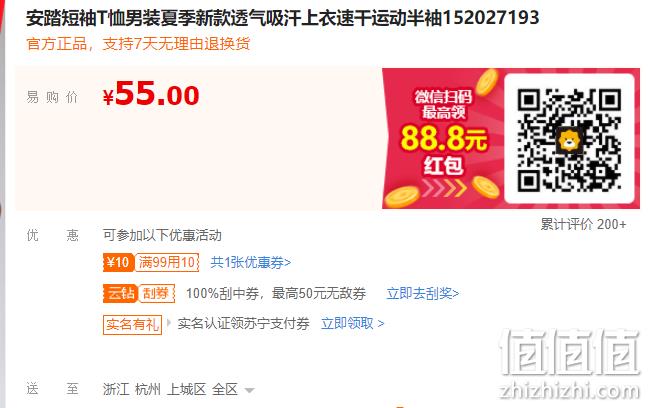649x408 pixels.
Task: Expand the small arrow after 实名有礼
Action: (x=168, y=323)
